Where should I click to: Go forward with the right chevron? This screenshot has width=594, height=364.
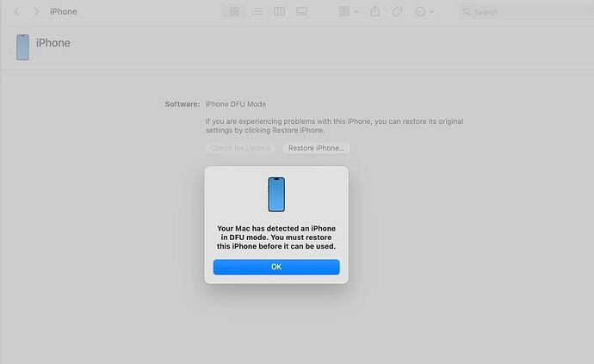point(36,12)
